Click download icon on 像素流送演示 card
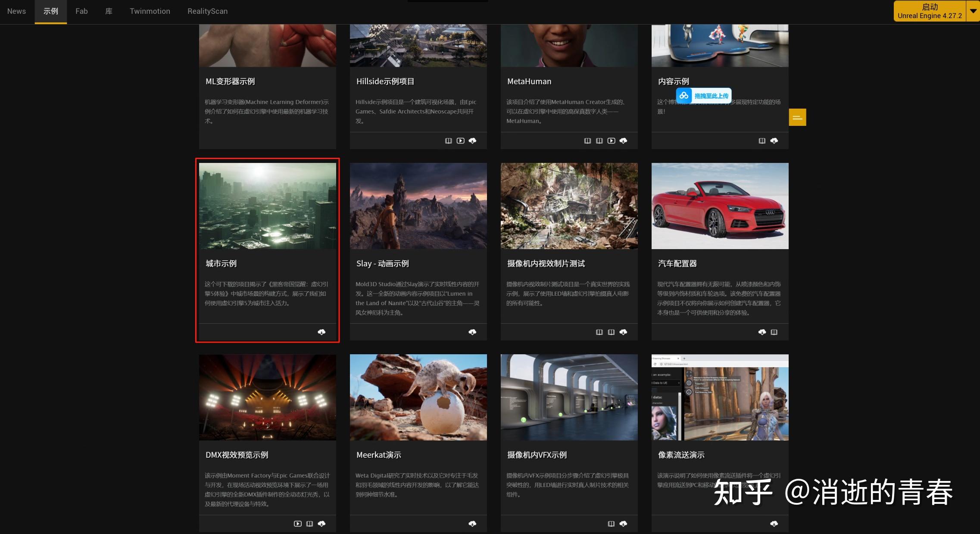 pos(774,524)
